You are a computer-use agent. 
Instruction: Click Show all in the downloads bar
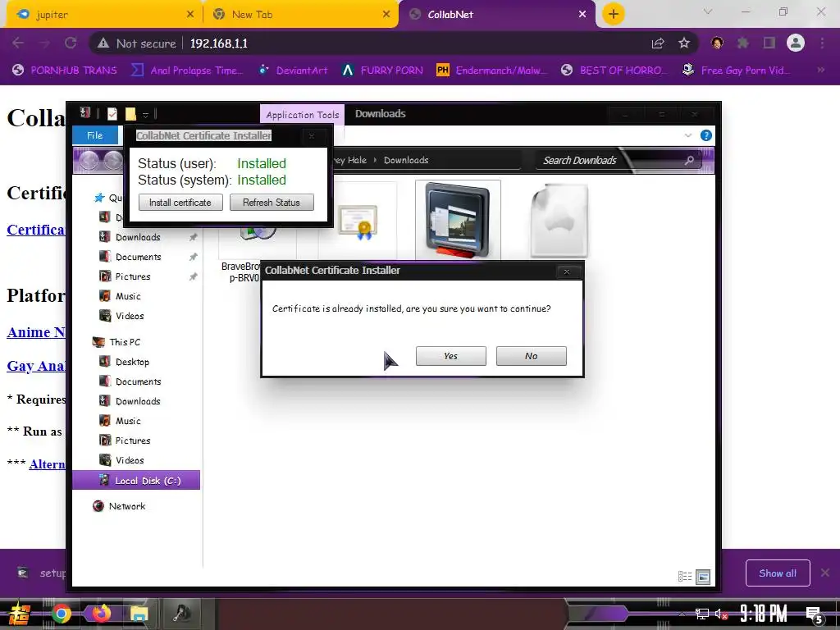click(x=778, y=573)
